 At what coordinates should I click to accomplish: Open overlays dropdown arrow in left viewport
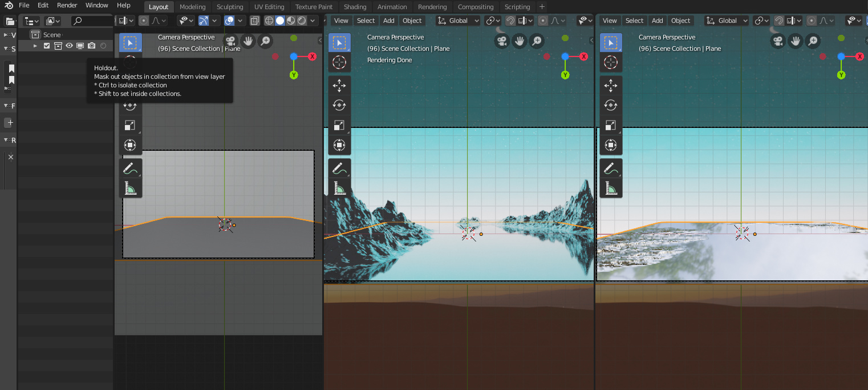point(241,21)
